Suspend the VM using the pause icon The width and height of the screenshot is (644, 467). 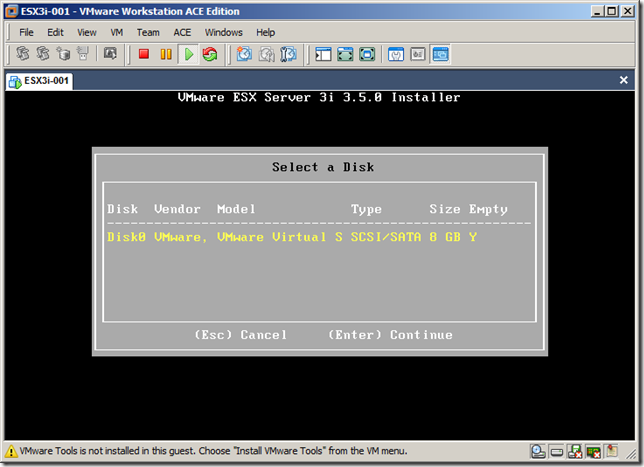coord(166,54)
